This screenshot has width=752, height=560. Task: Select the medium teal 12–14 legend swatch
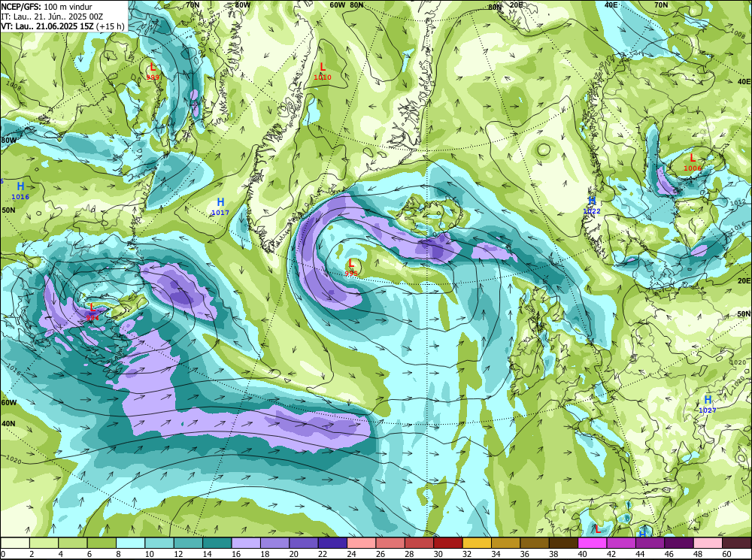[189, 543]
